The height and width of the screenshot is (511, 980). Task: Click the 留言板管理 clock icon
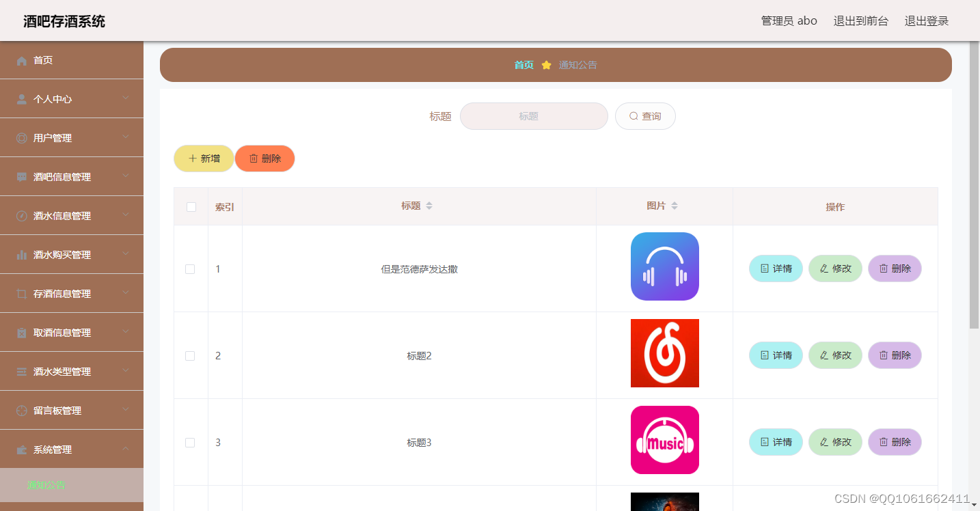pos(21,410)
